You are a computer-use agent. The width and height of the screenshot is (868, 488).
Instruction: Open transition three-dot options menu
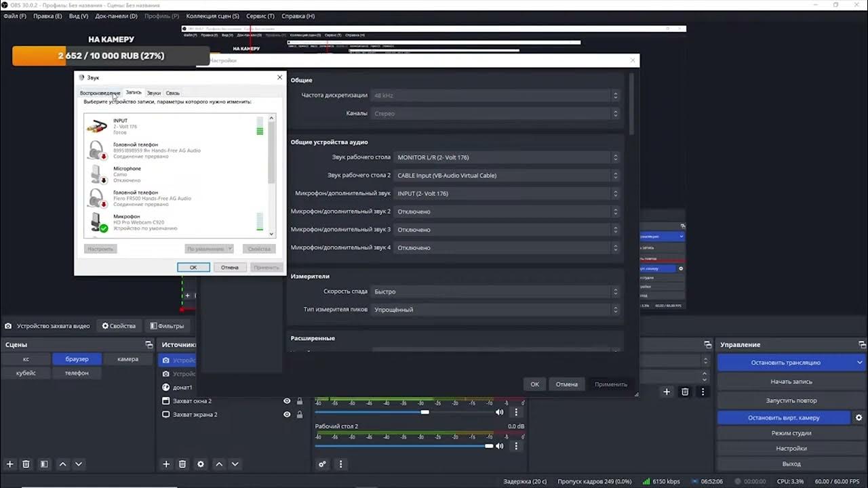click(x=703, y=392)
